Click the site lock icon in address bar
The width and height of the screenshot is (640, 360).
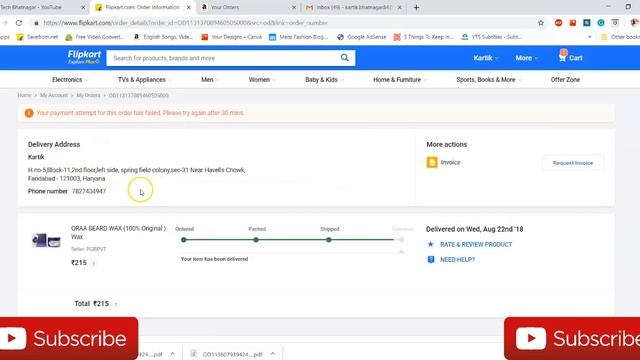pyautogui.click(x=36, y=23)
